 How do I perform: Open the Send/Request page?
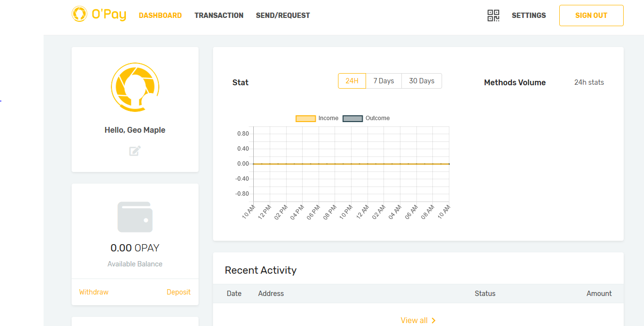[x=283, y=16]
